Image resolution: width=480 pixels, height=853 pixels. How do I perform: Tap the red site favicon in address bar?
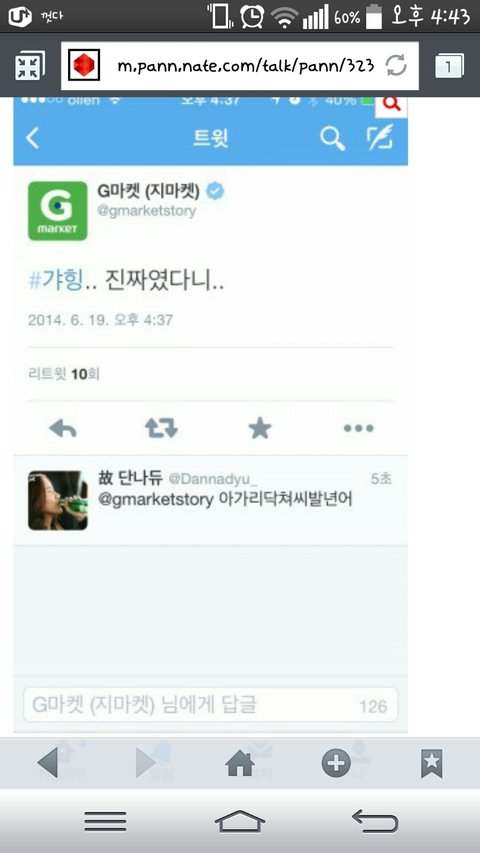pos(84,65)
